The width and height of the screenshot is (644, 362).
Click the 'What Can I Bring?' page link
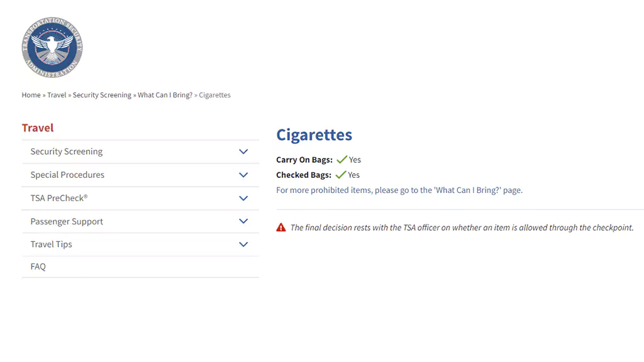[x=467, y=190]
